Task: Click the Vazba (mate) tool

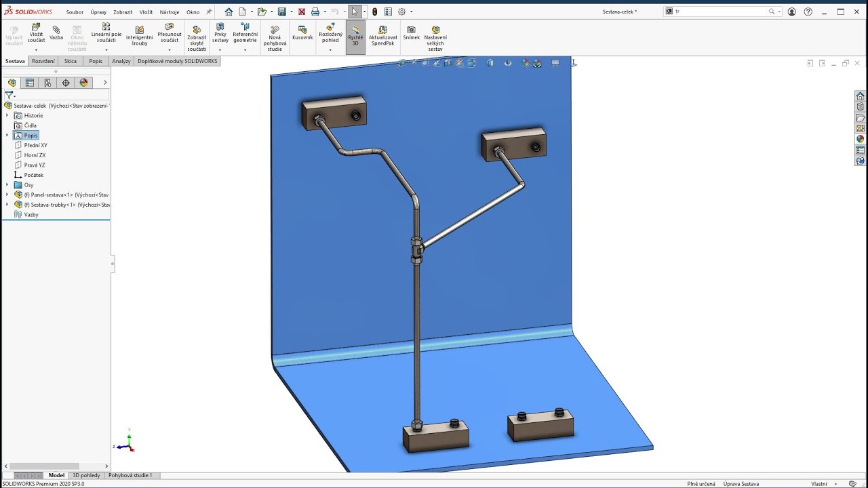Action: point(56,33)
